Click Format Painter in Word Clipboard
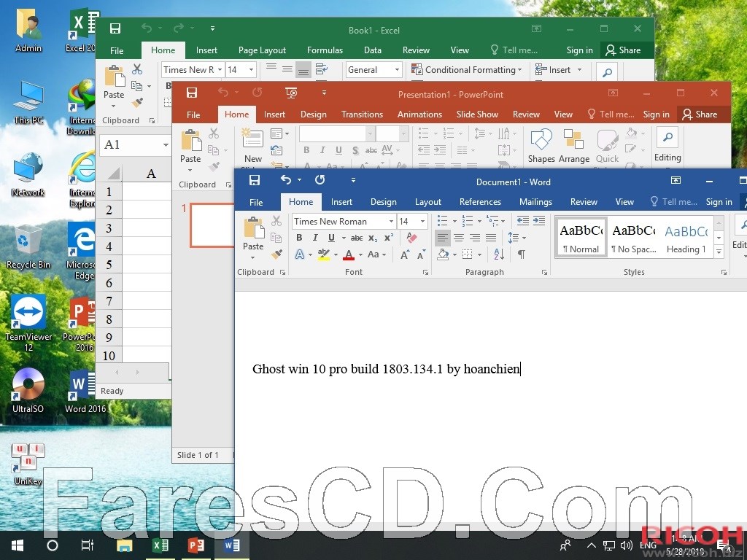747x560 pixels. pyautogui.click(x=276, y=254)
